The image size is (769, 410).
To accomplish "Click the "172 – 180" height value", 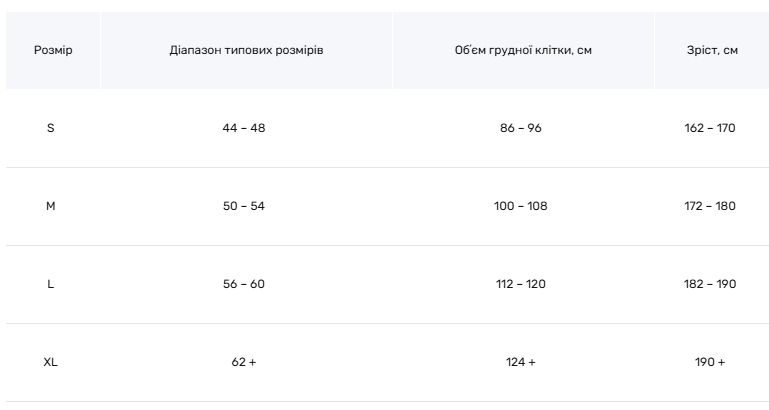I will tap(708, 206).
